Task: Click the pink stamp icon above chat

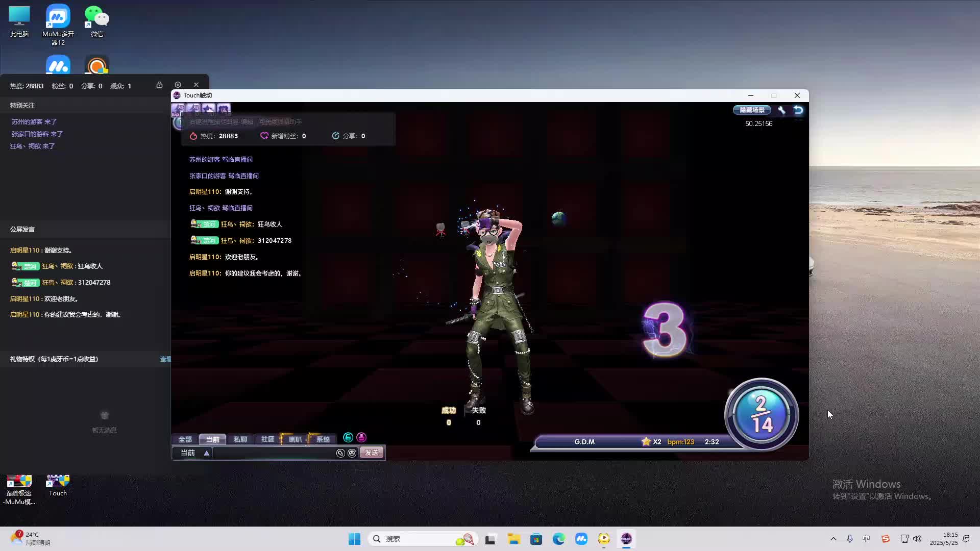Action: (x=361, y=437)
